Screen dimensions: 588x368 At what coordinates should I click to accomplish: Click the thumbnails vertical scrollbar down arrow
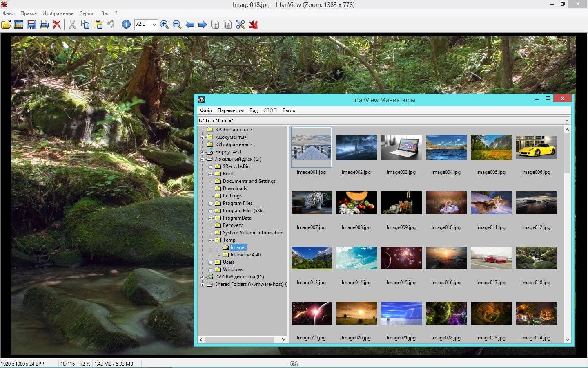567,340
